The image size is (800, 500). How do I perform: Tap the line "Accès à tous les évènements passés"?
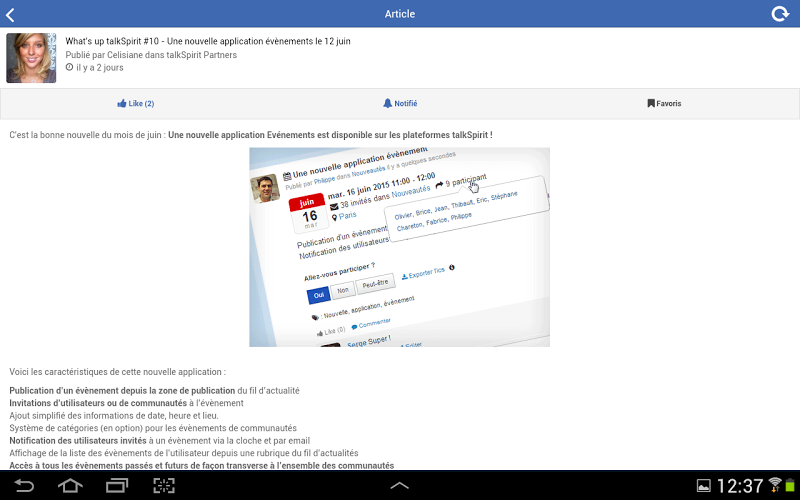pyautogui.click(x=202, y=465)
